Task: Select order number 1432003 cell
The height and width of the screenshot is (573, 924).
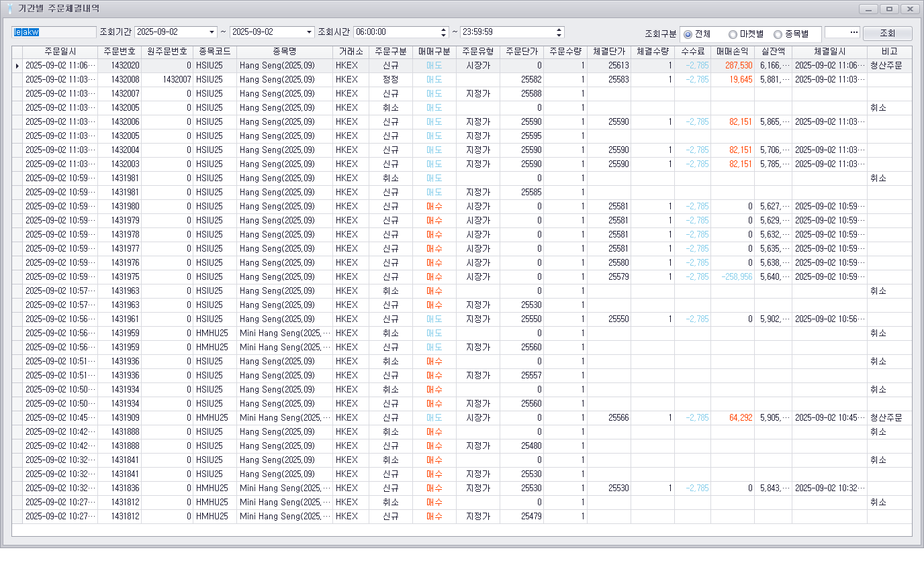Action: [120, 164]
